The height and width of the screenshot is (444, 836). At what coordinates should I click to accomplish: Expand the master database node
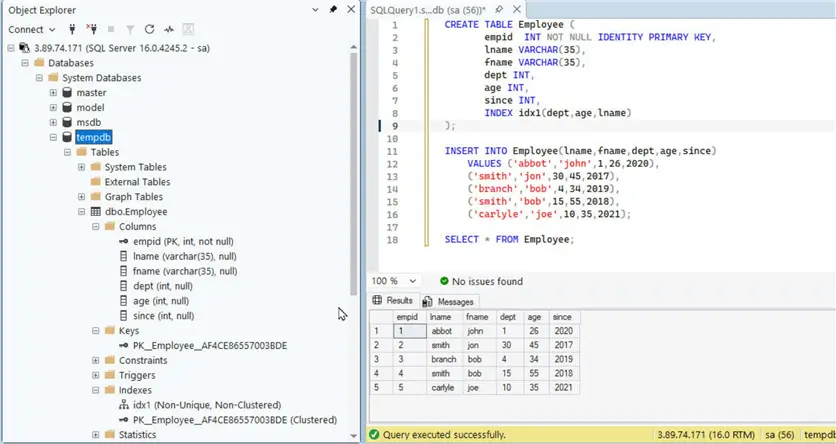tap(53, 93)
